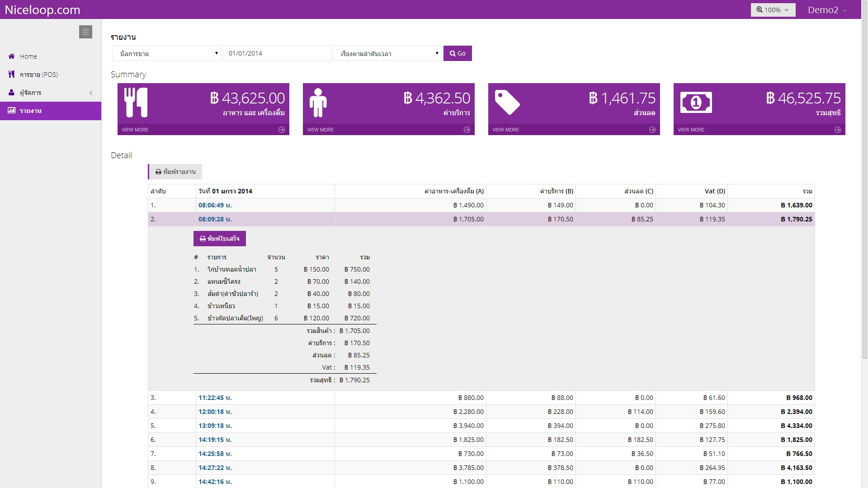Open the บิลการขาย report type dropdown
868x488 pixels.
click(167, 53)
